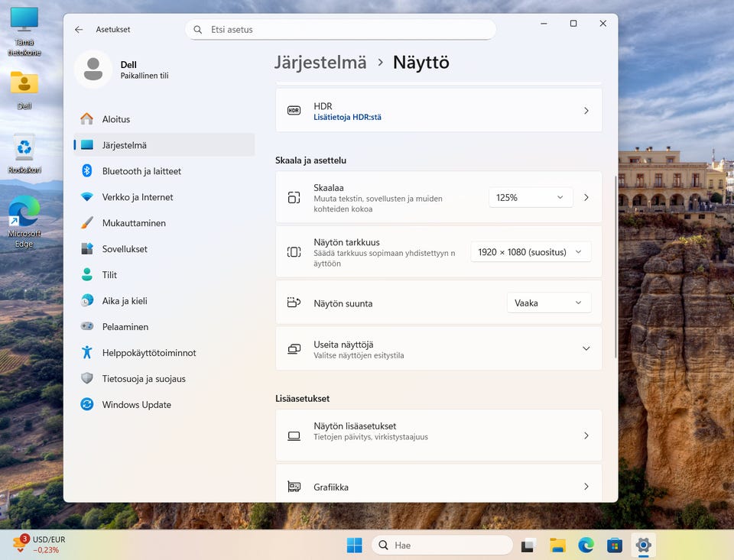This screenshot has width=734, height=560.
Task: Click the Etsi asetus search field
Action: [x=340, y=30]
